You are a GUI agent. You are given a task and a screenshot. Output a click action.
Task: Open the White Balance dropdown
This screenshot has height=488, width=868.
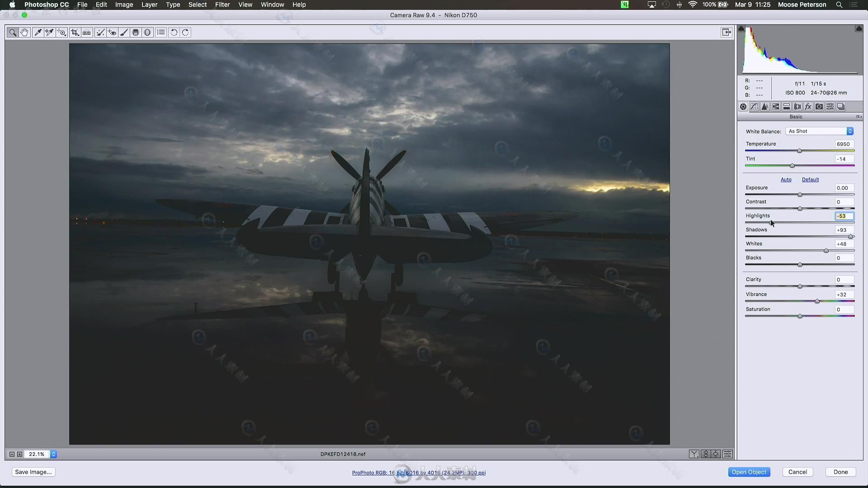pos(820,131)
